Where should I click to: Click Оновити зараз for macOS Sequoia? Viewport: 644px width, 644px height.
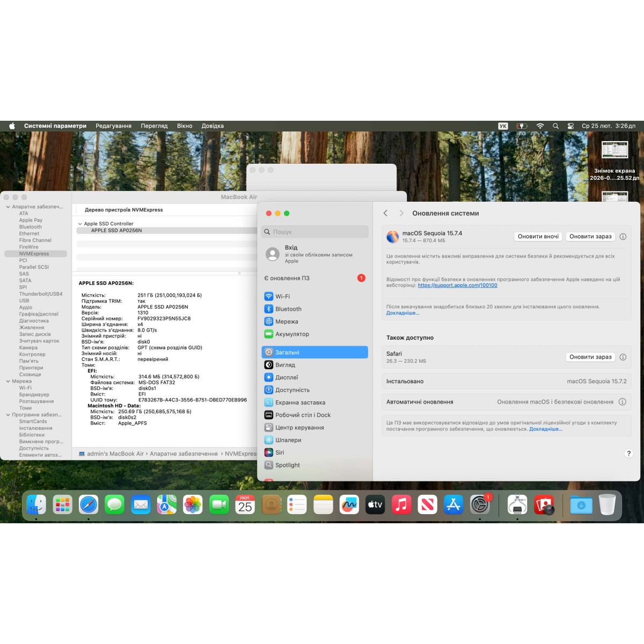pos(590,237)
